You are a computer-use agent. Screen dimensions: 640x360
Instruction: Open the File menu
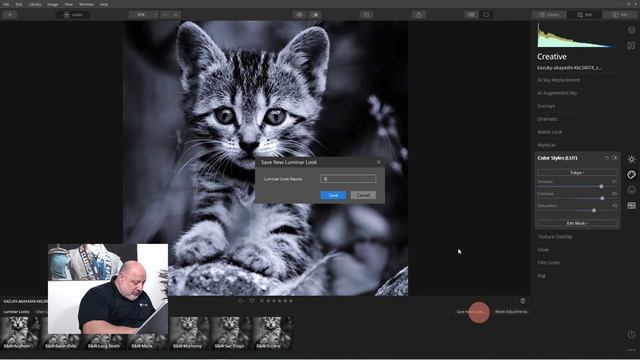(x=6, y=4)
